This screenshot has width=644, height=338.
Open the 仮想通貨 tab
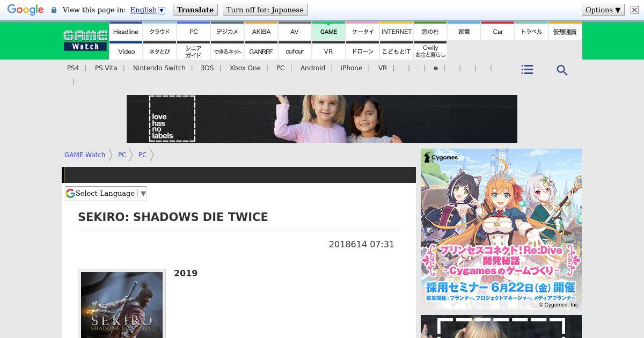click(x=565, y=31)
